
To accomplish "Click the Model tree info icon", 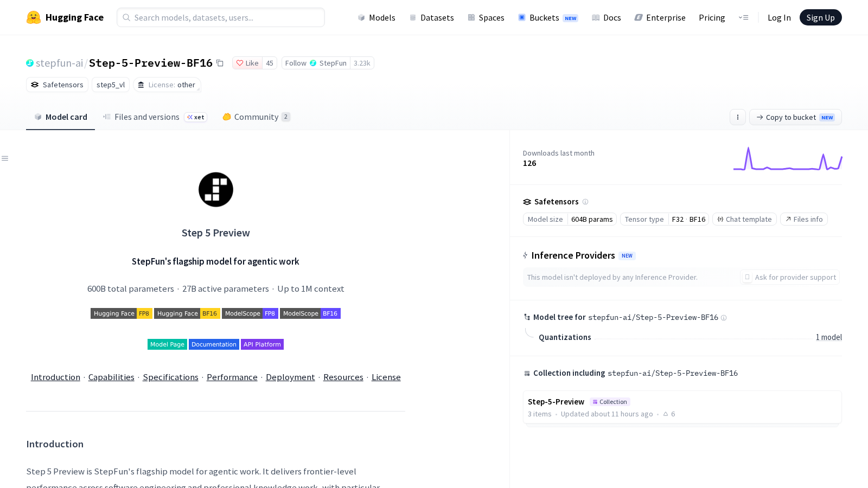I will (x=724, y=318).
